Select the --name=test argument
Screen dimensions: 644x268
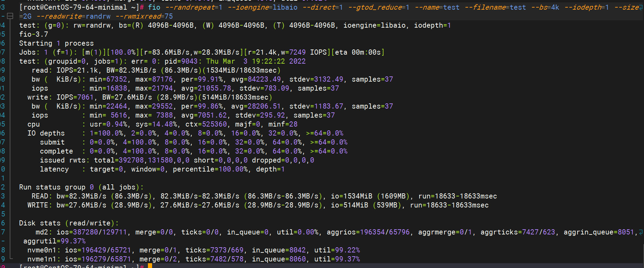(437, 7)
